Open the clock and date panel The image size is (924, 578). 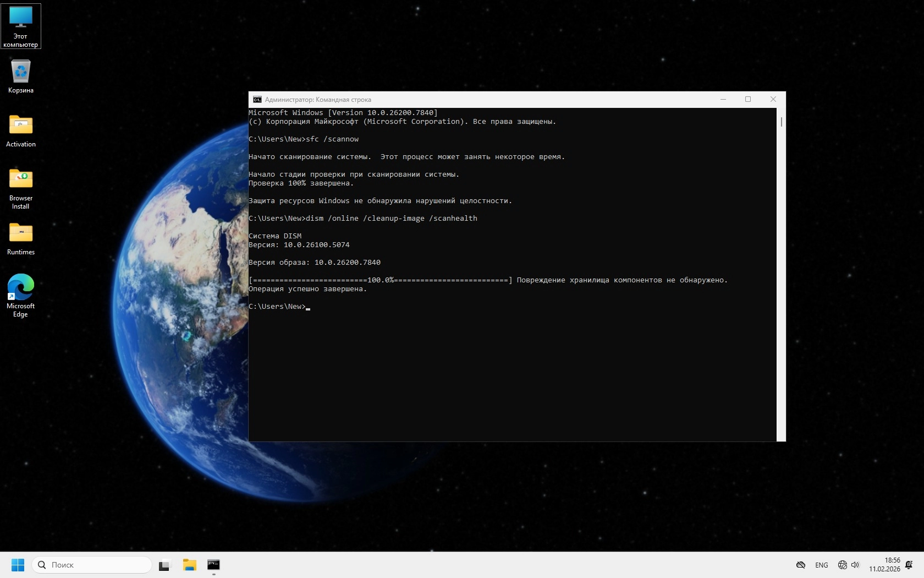pyautogui.click(x=884, y=565)
